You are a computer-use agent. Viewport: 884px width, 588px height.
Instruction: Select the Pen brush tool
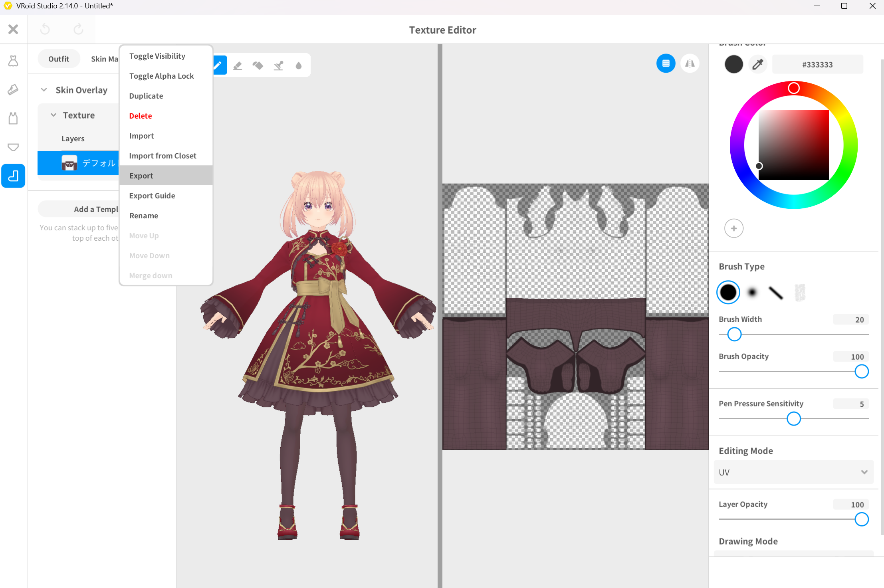coord(220,65)
